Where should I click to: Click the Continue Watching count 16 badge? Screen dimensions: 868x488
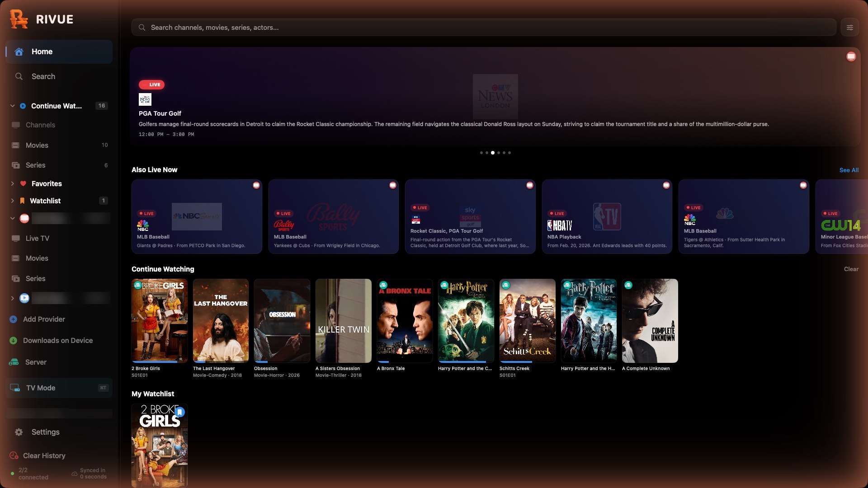(x=102, y=106)
